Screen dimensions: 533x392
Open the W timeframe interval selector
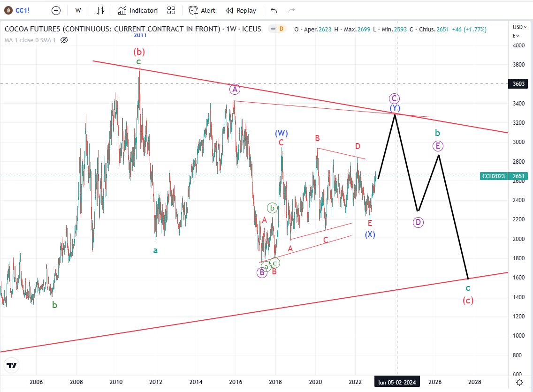78,10
